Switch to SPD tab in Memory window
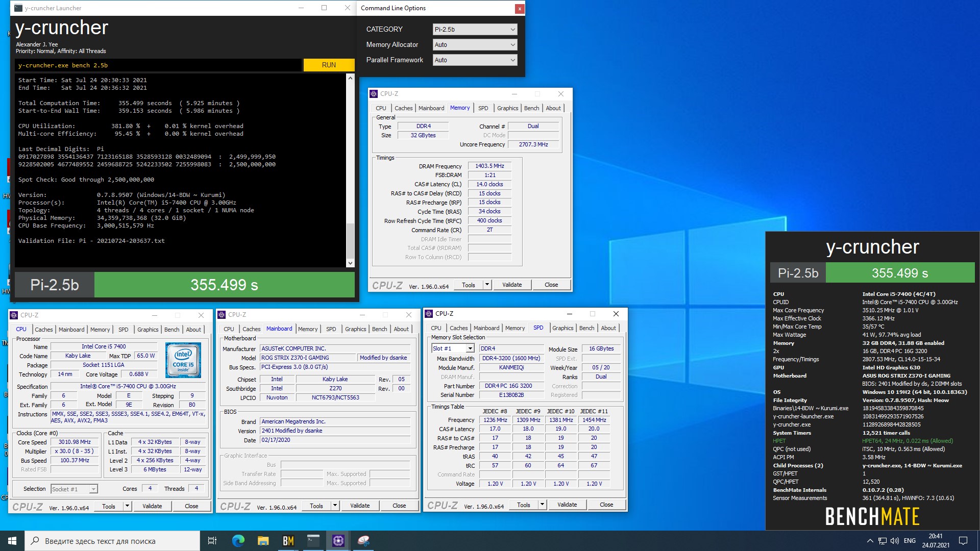Screen dimensions: 980x551 pos(483,108)
